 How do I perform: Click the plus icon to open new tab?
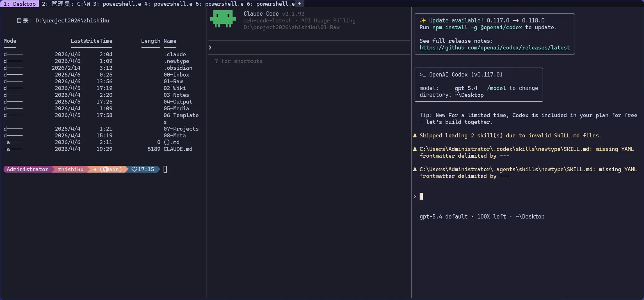coord(299,4)
